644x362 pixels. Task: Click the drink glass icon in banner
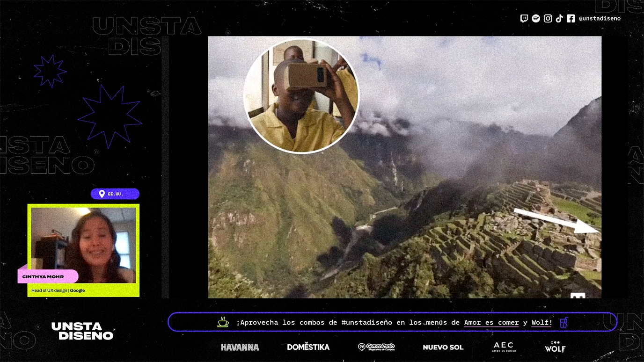pyautogui.click(x=564, y=322)
